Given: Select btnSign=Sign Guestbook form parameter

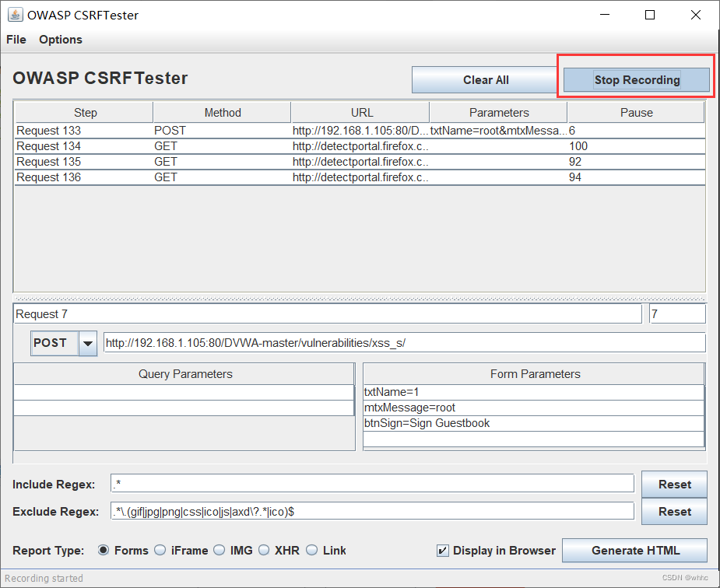Looking at the screenshot, I should point(533,424).
